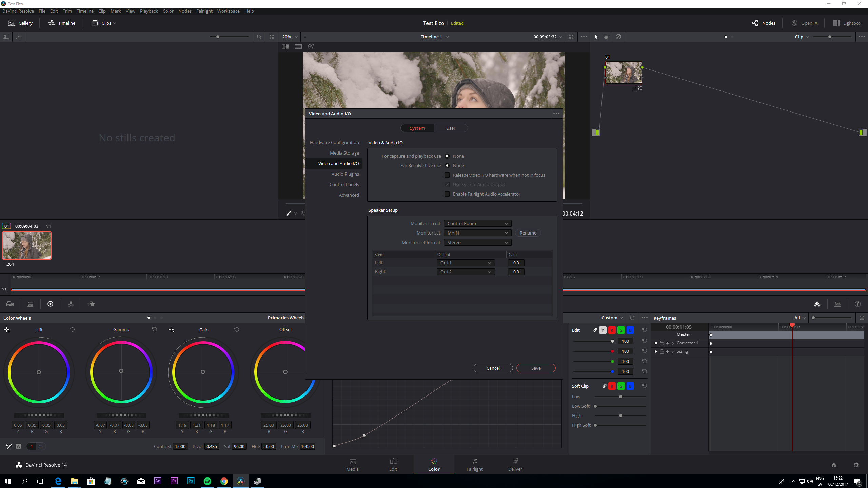Open the OpenFX panel
The height and width of the screenshot is (488, 868).
point(805,23)
